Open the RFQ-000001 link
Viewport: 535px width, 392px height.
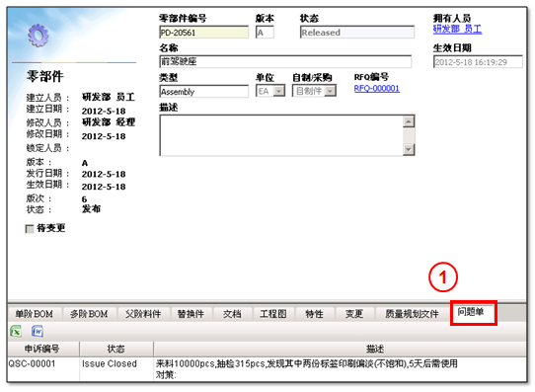[x=377, y=88]
